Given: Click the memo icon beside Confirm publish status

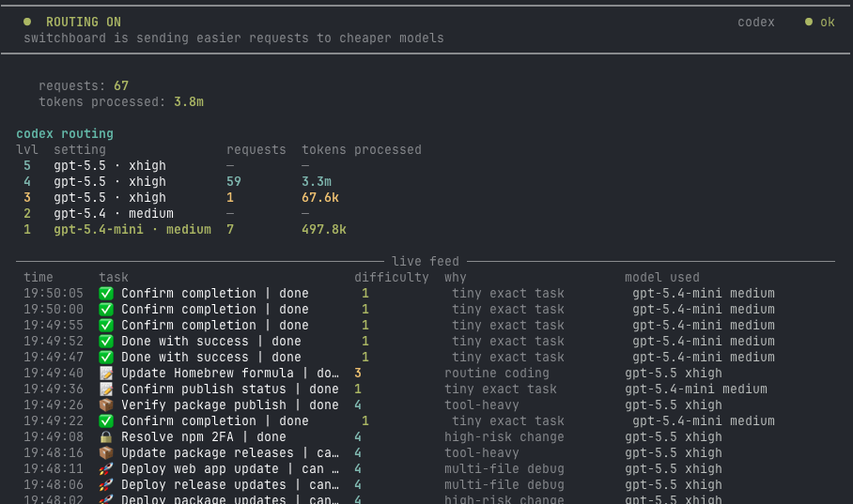Looking at the screenshot, I should [x=106, y=389].
